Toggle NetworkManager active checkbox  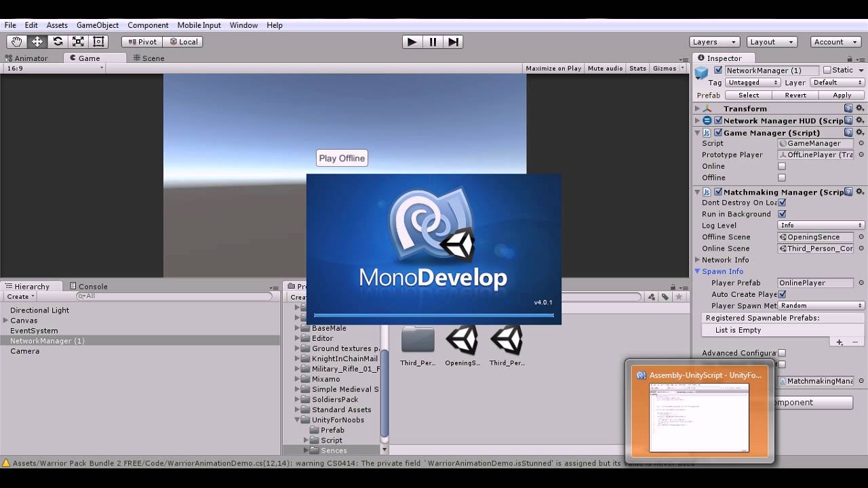[x=718, y=70]
